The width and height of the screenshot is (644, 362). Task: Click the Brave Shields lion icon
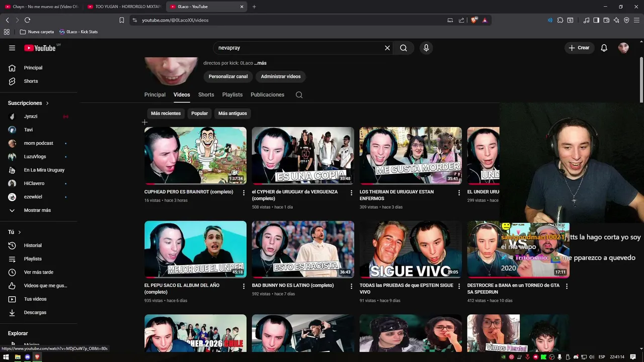coord(474,20)
